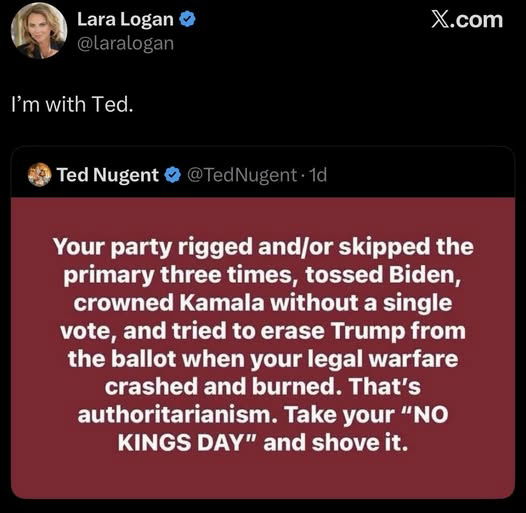This screenshot has width=526, height=513.
Task: Open Lara Logan's profile picture
Action: 39,31
